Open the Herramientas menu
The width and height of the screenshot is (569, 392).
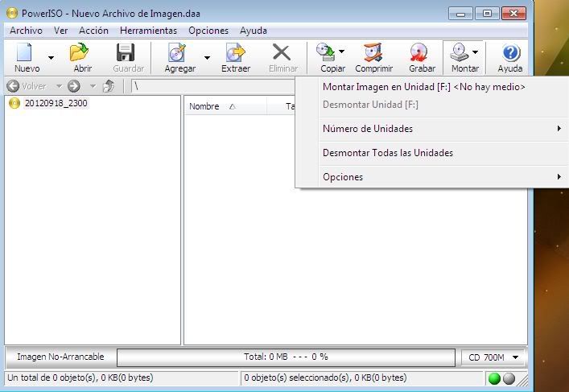pyautogui.click(x=148, y=31)
